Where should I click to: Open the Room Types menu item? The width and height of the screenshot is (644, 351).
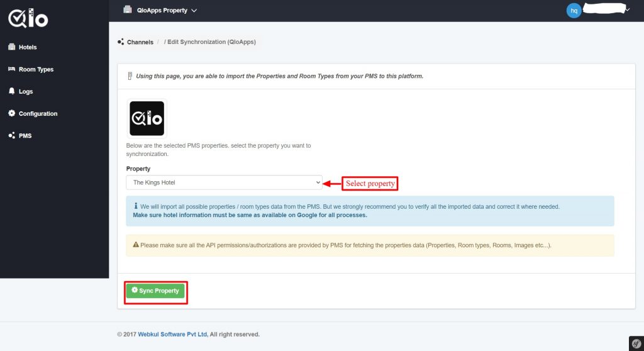click(36, 69)
